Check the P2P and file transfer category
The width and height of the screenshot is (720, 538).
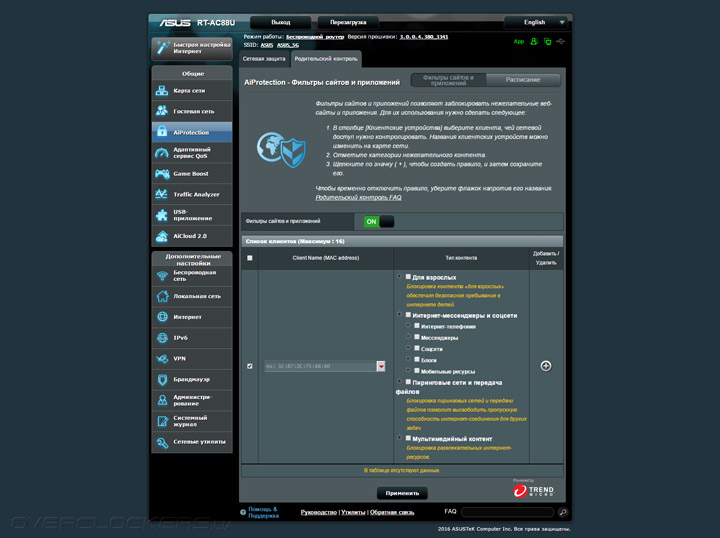pyautogui.click(x=408, y=382)
